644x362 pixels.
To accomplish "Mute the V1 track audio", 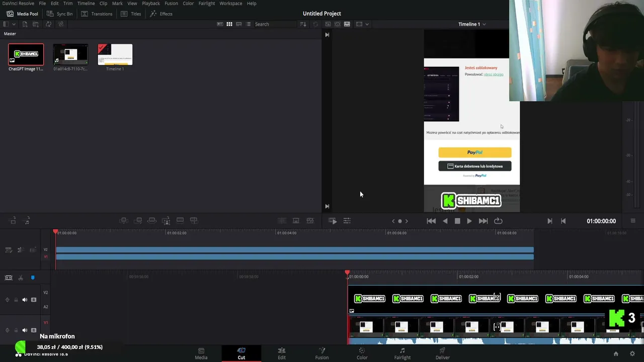I will tap(25, 330).
